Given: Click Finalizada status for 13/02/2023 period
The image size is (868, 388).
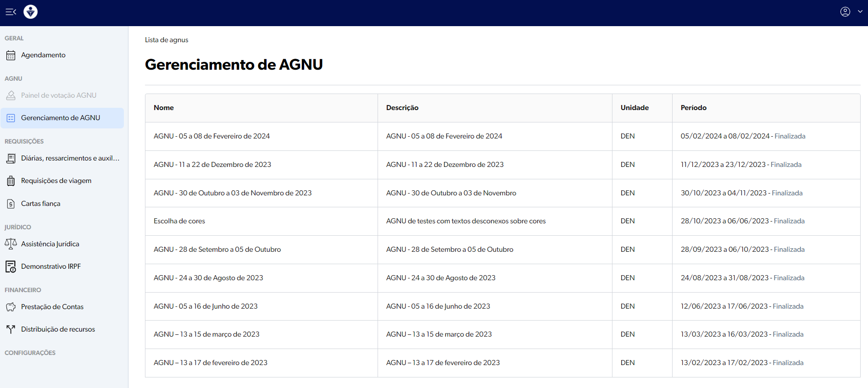Looking at the screenshot, I should tap(788, 363).
